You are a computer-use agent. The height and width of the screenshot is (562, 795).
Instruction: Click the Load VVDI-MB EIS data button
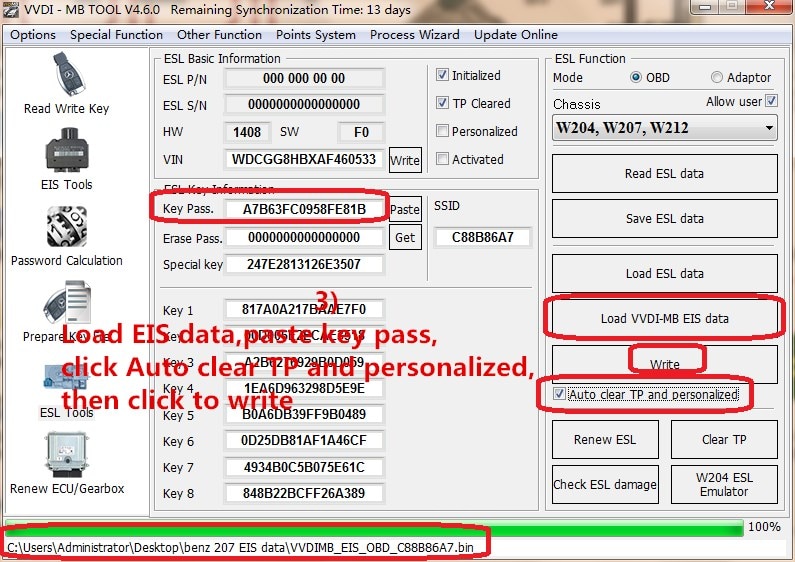(664, 319)
